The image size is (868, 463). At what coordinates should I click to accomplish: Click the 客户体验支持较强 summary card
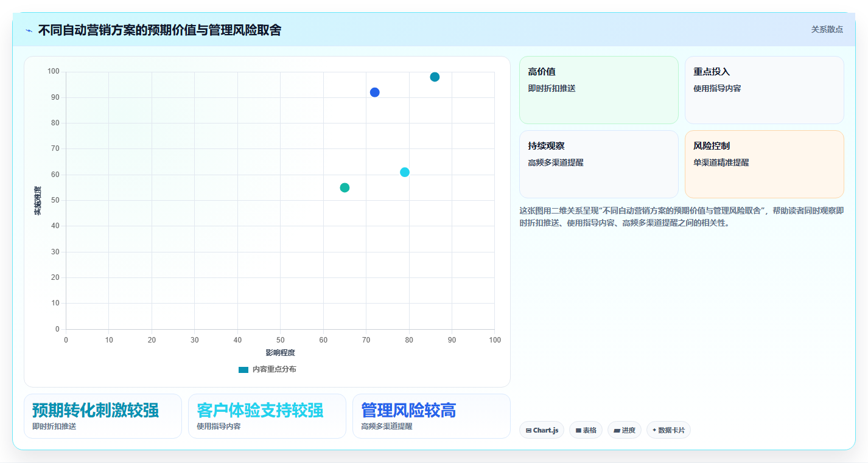click(267, 416)
